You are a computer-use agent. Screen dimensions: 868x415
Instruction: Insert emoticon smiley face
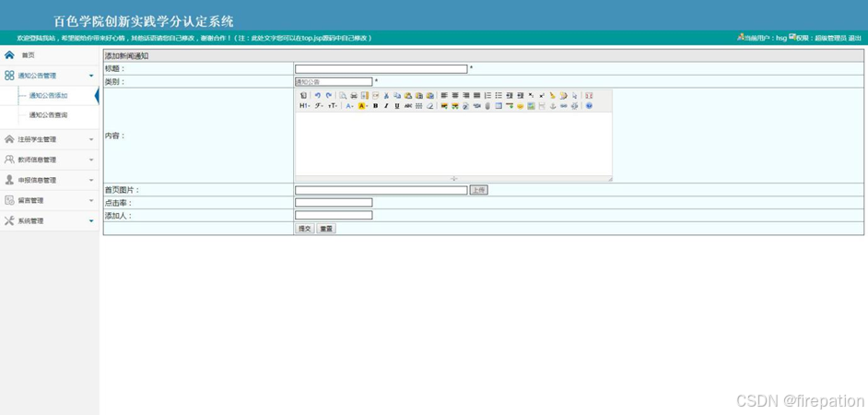pyautogui.click(x=520, y=105)
